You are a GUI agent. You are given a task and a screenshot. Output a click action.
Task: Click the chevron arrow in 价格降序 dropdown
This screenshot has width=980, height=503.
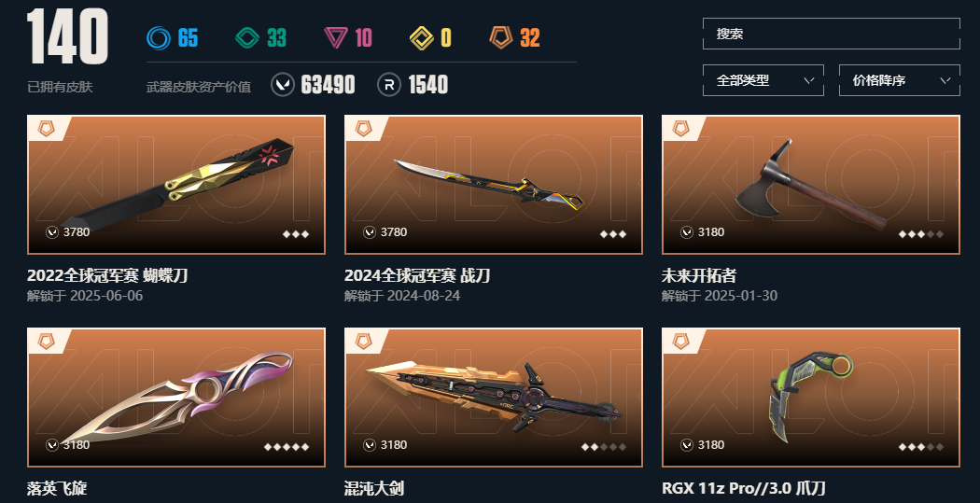(x=945, y=80)
